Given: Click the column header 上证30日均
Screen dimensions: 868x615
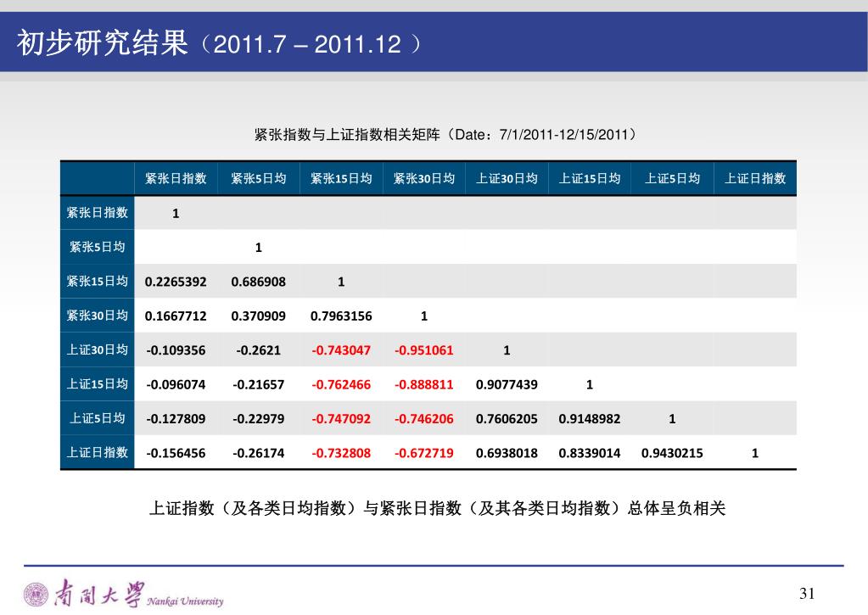Looking at the screenshot, I should (507, 178).
